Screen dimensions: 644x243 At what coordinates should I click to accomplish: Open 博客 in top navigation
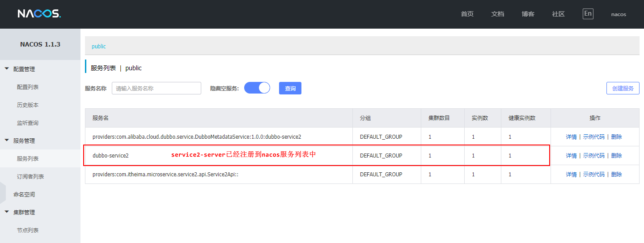[528, 14]
